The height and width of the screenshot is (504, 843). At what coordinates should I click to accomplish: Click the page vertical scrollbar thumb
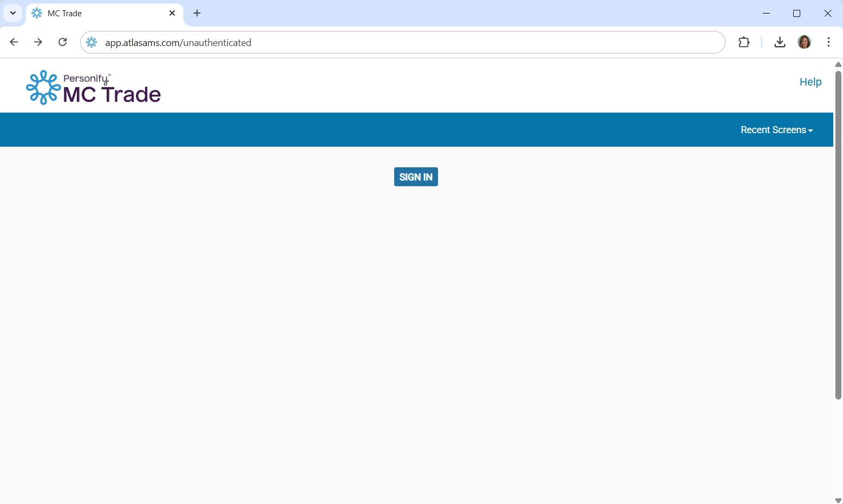pyautogui.click(x=838, y=234)
